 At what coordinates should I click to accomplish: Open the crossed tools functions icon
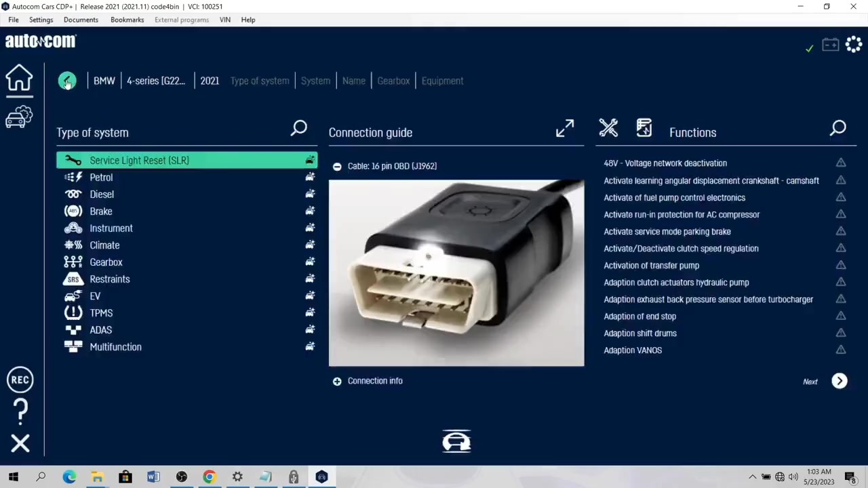coord(608,127)
